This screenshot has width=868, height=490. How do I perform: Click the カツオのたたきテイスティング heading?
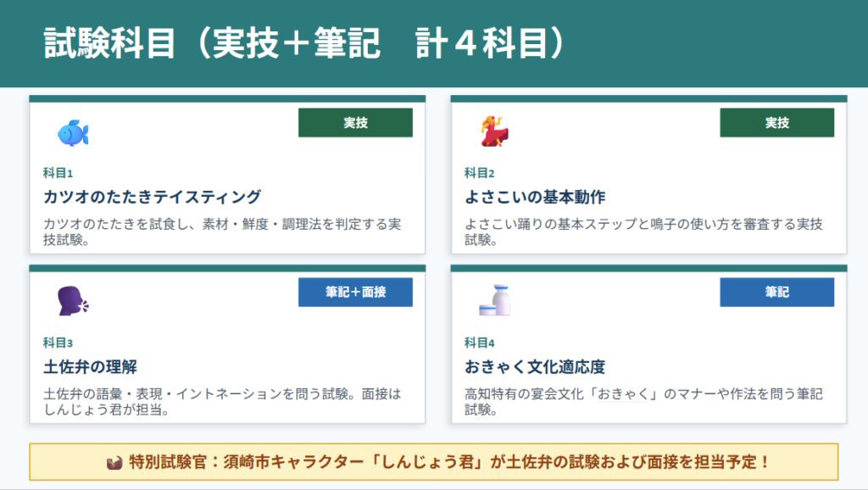[x=152, y=197]
